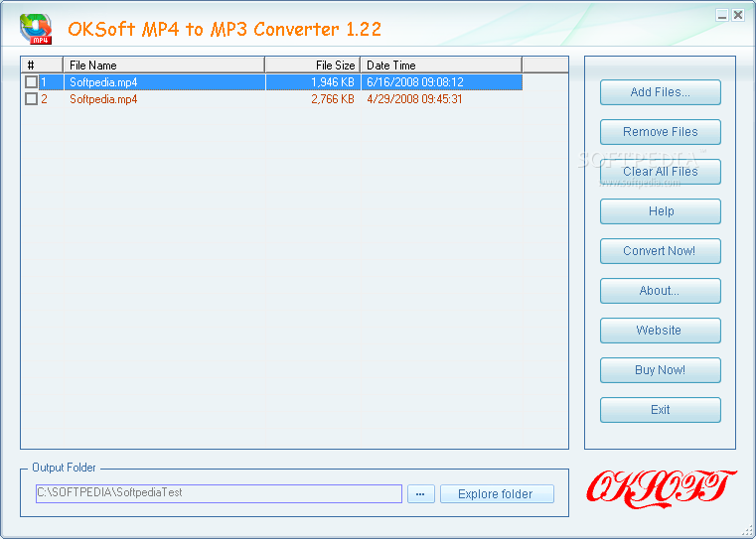Sort by Date Time column header
Viewport: 756px width, 539px height.
pos(441,66)
